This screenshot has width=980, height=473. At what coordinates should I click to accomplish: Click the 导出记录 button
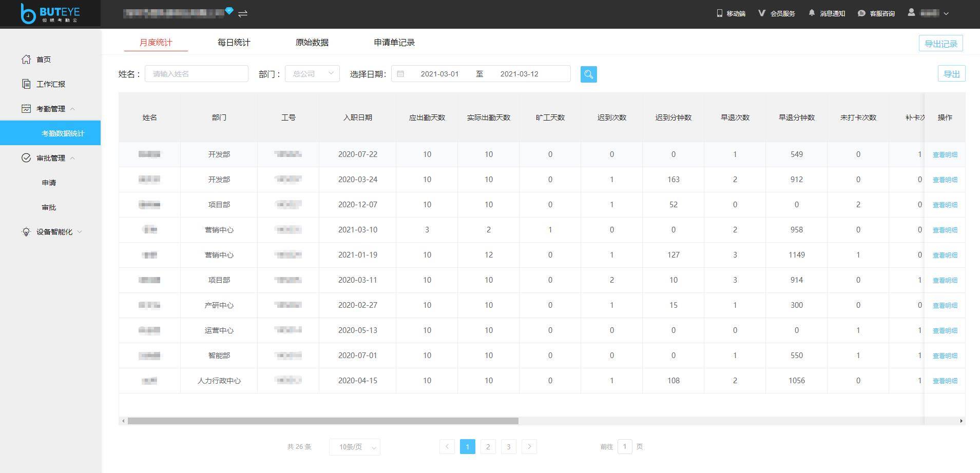(x=940, y=44)
